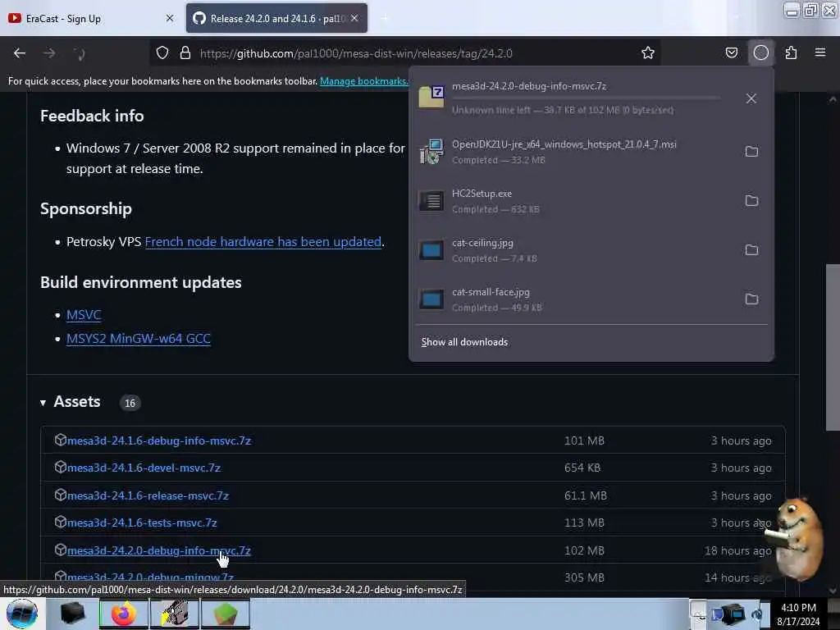
Task: Download mesa3d-24.1.6-tests-msvc.7z
Action: [142, 523]
